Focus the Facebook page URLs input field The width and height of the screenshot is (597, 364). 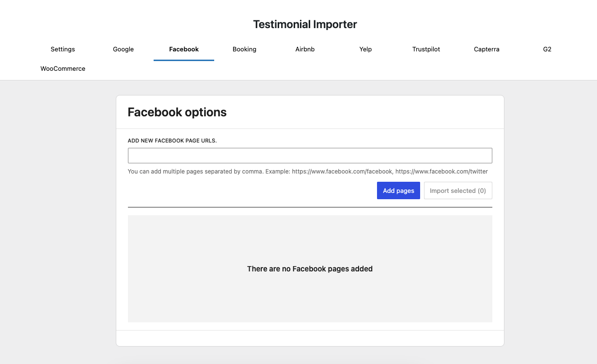tap(310, 156)
